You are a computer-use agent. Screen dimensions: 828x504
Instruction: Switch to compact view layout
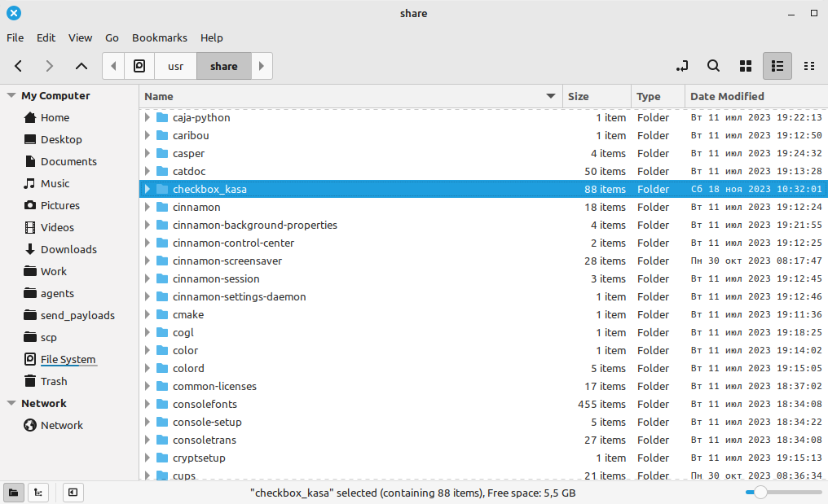click(808, 66)
